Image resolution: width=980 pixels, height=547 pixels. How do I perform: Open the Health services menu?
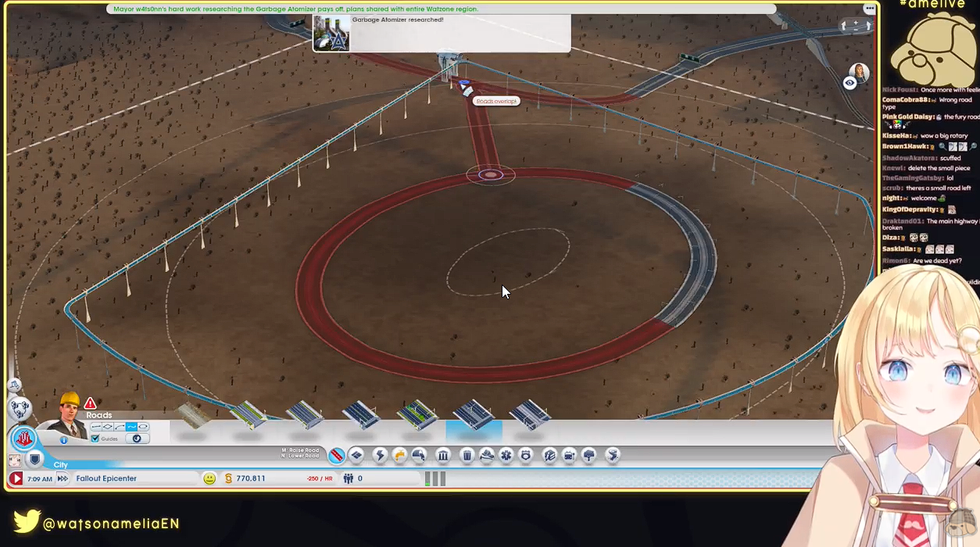click(506, 455)
